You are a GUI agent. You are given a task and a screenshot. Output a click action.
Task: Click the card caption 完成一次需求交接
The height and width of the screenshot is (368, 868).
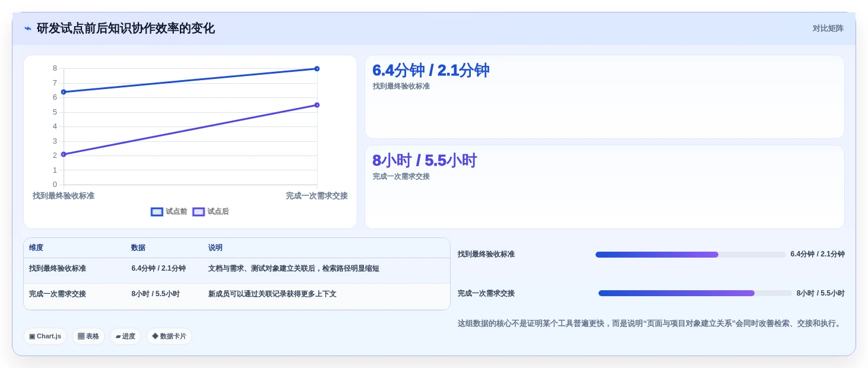tap(401, 177)
